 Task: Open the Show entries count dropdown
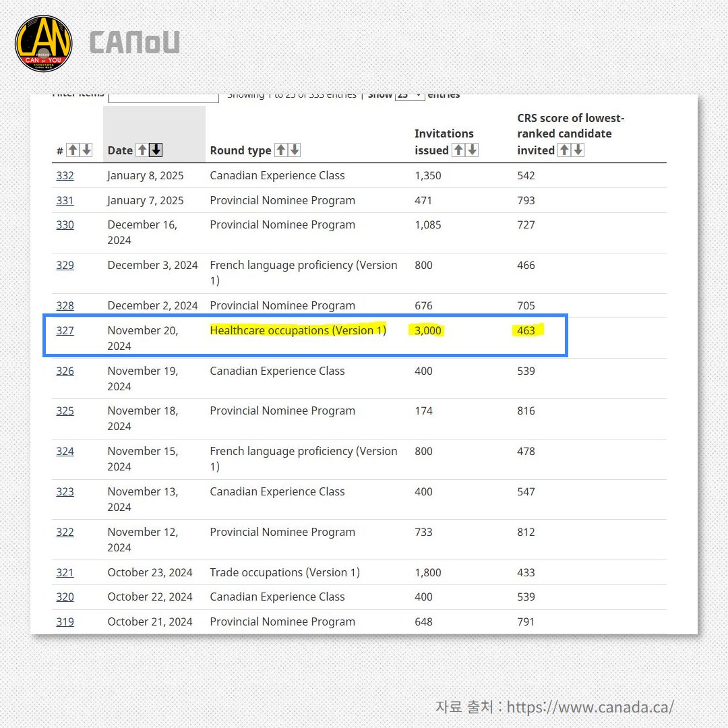pyautogui.click(x=410, y=96)
